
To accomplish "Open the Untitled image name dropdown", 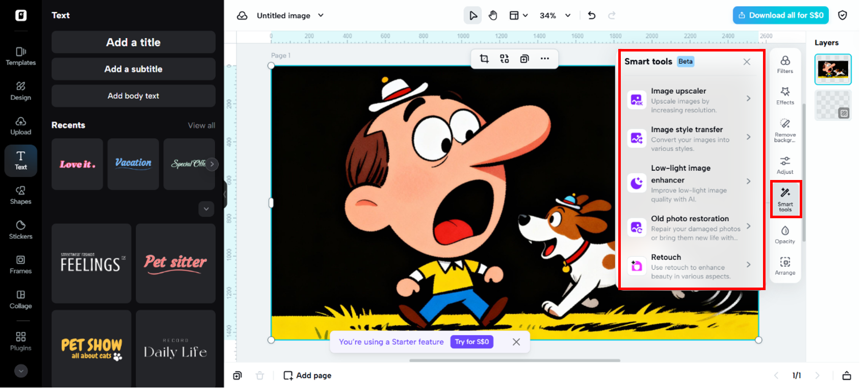I will tap(291, 16).
